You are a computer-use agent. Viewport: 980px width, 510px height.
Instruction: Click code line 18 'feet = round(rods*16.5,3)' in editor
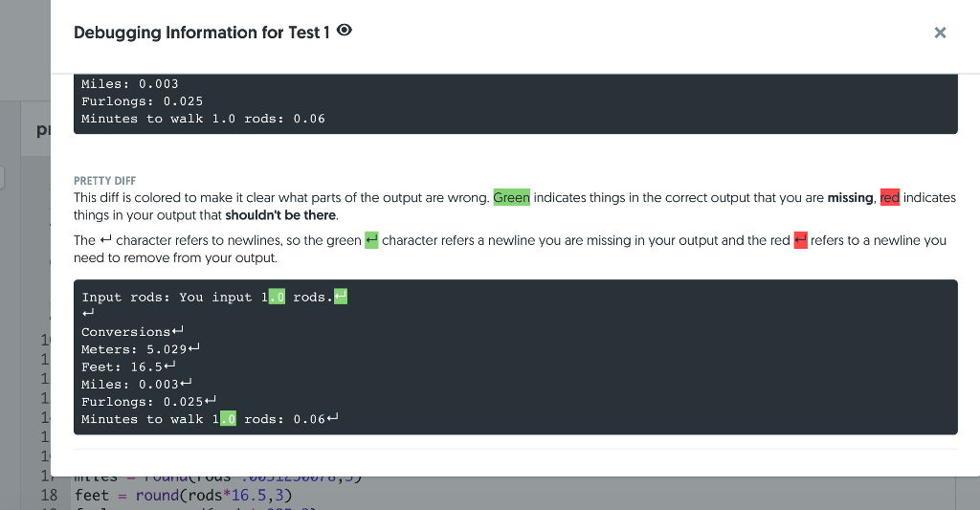183,496
